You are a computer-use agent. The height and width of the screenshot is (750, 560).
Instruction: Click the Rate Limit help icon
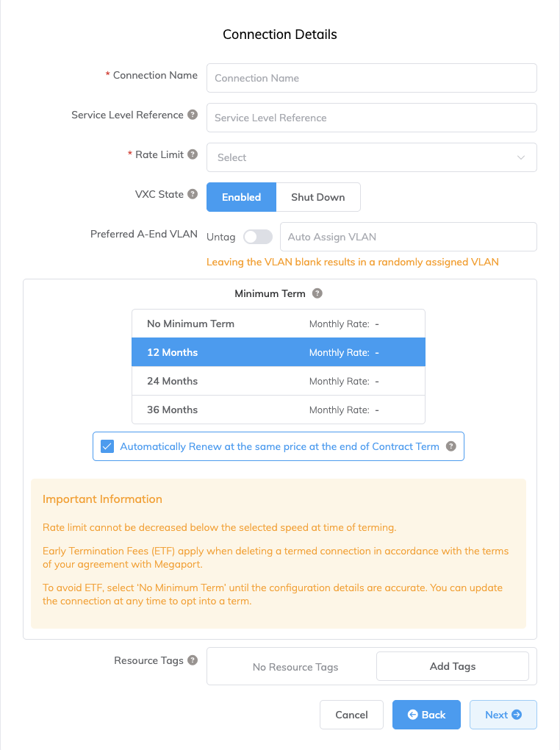coord(193,154)
